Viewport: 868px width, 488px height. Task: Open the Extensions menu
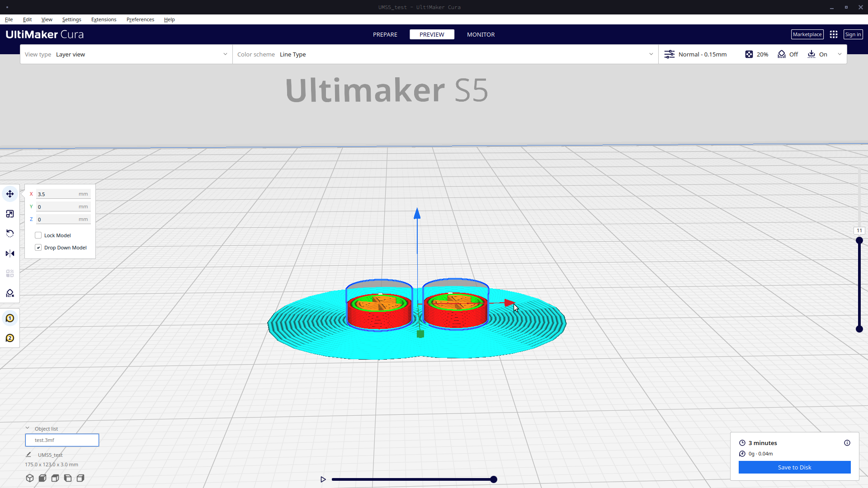[104, 19]
